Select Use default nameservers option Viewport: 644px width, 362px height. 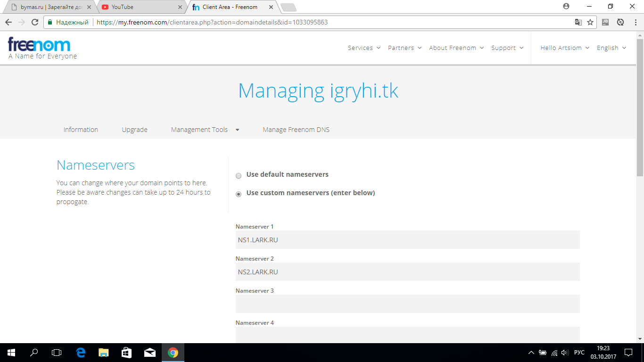click(239, 176)
